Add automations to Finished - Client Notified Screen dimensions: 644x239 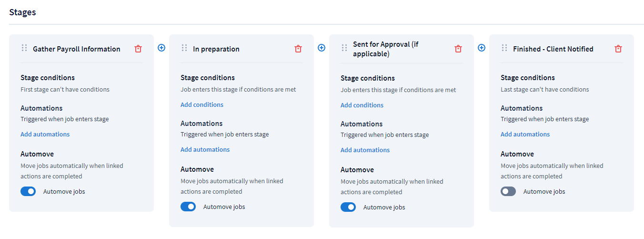[525, 134]
